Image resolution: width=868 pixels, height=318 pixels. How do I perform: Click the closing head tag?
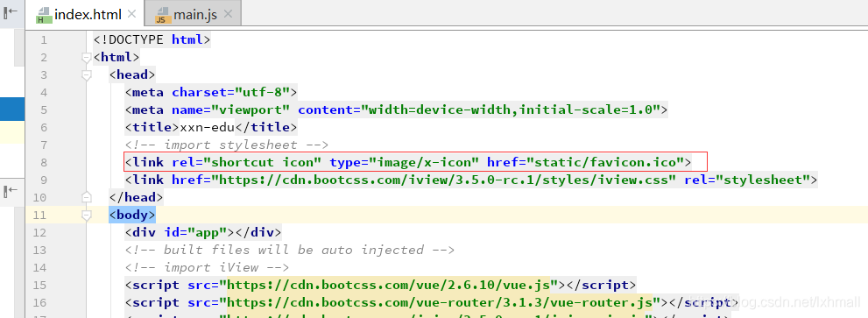coord(136,197)
